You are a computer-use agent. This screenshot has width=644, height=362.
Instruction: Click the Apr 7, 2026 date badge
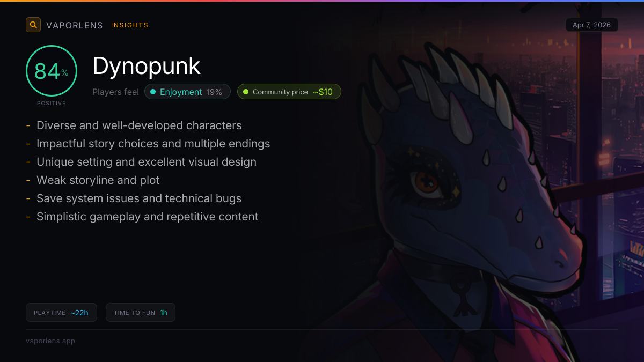click(592, 25)
